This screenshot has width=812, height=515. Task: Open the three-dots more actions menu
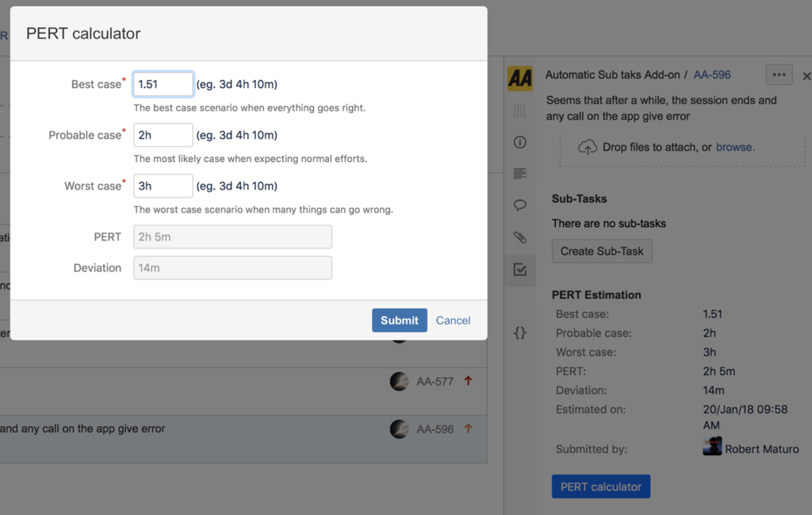779,75
